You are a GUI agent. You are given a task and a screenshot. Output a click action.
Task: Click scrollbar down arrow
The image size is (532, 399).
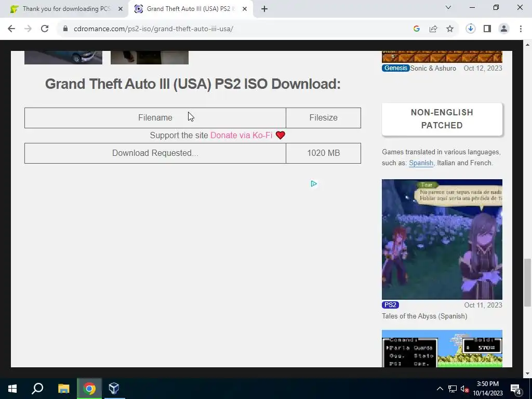(527, 374)
